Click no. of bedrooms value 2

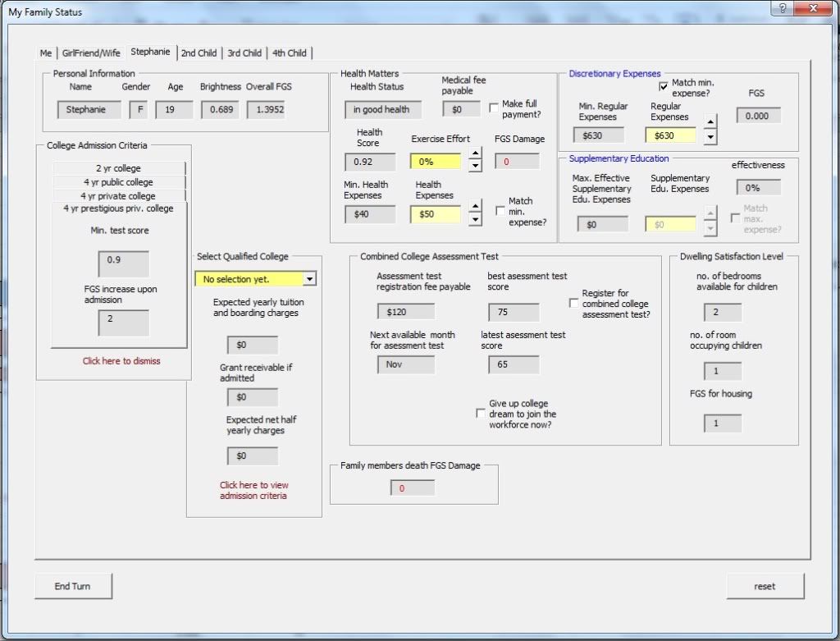[723, 312]
